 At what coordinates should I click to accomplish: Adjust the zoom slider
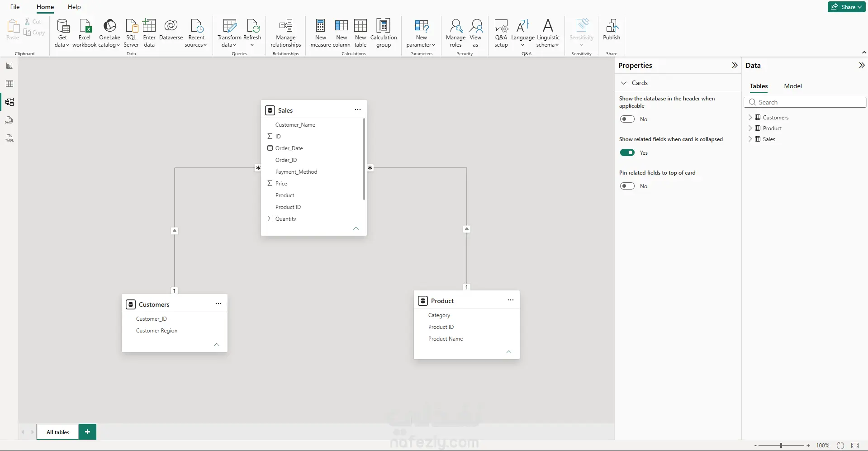(x=781, y=446)
